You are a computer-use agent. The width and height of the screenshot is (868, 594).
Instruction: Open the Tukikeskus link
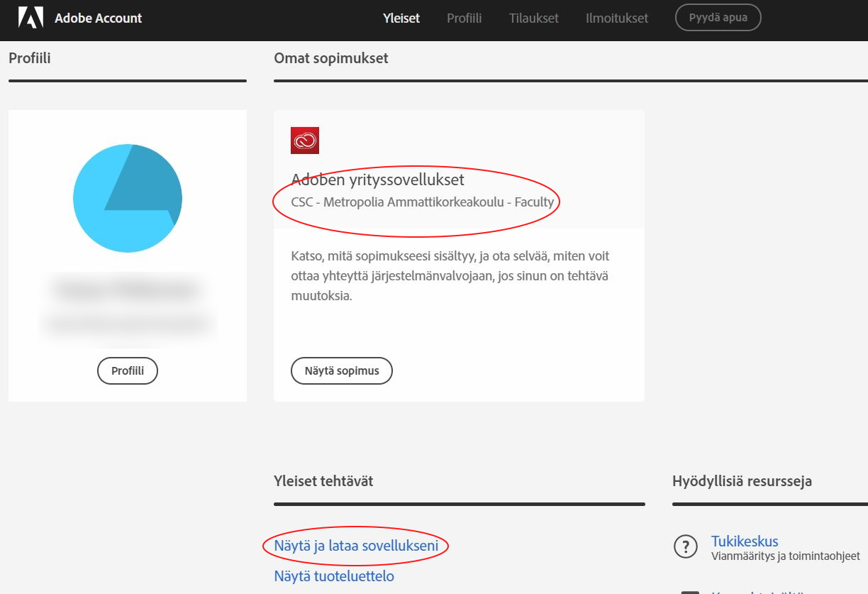tap(745, 541)
